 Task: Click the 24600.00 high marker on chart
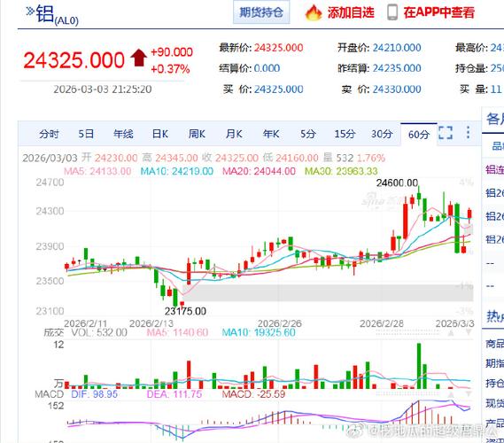click(x=398, y=183)
